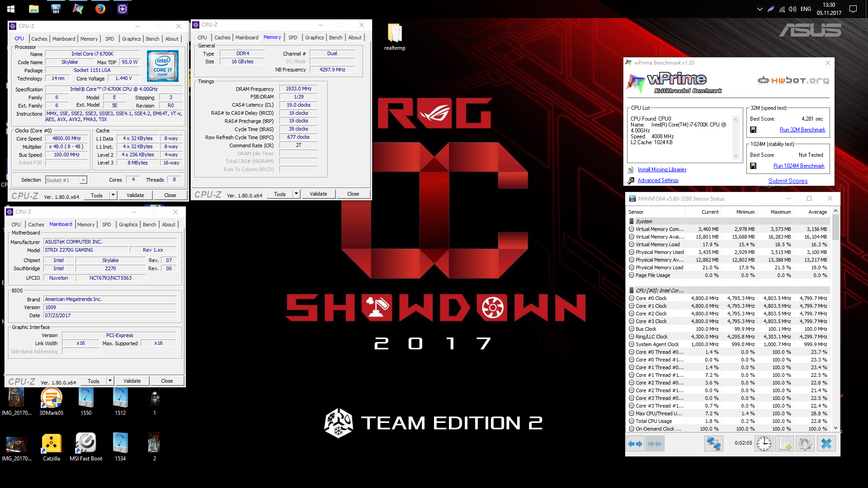The image size is (868, 488).
Task: Click the ENG language indicator
Action: tap(806, 9)
